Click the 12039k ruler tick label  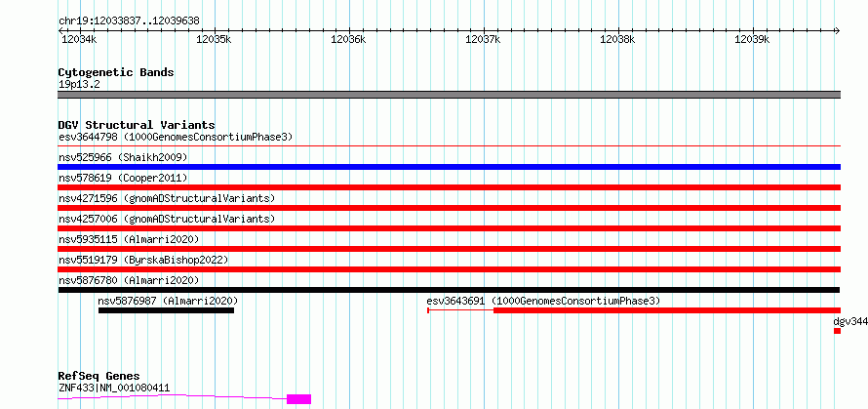[x=752, y=39]
